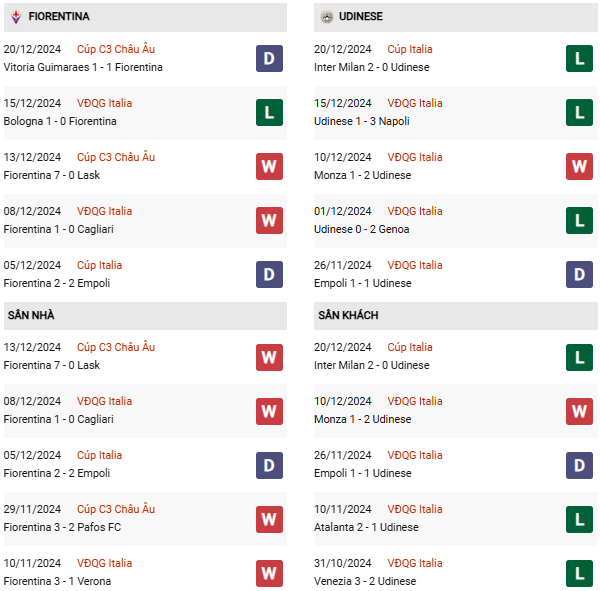The image size is (600, 591).
Task: Open Inter Milan 2 - 0 Udinese result in top list
Action: pyautogui.click(x=372, y=67)
